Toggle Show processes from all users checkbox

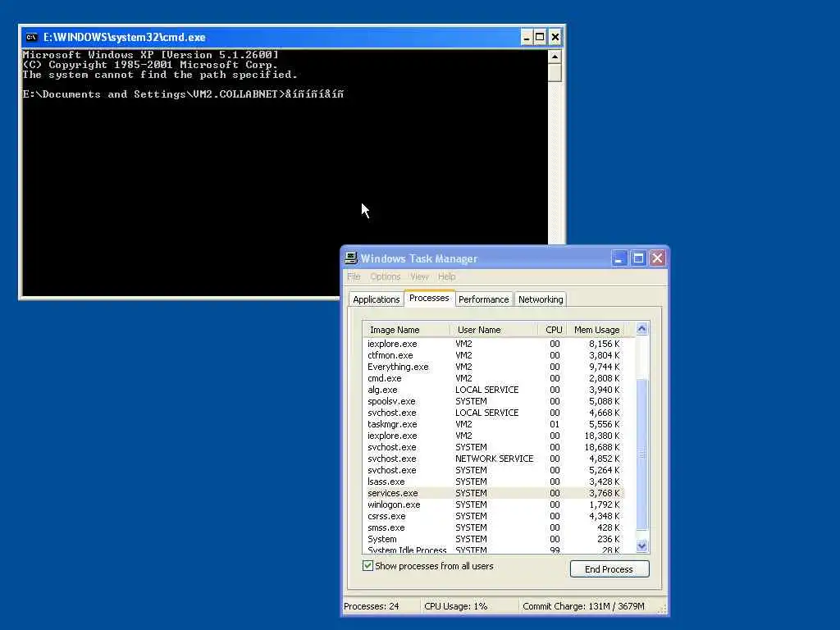[367, 566]
